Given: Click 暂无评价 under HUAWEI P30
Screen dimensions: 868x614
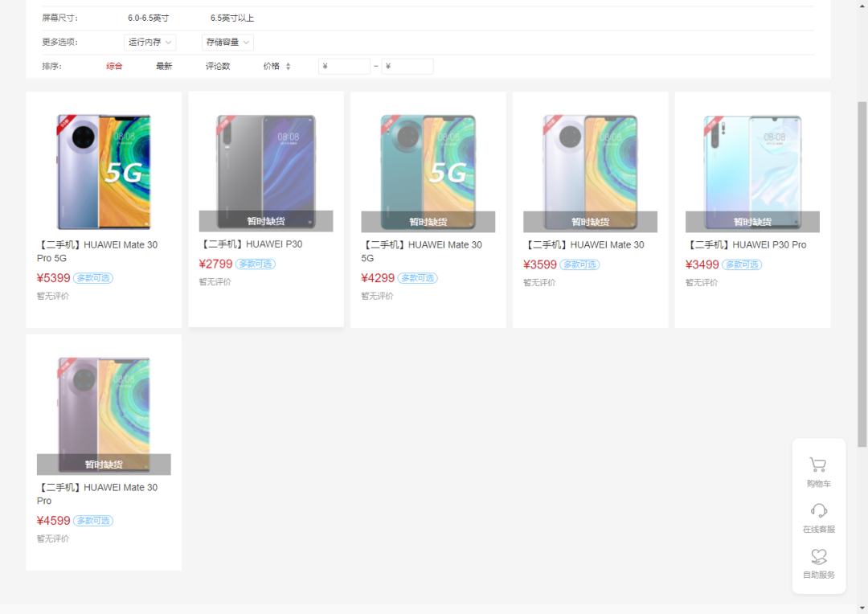Looking at the screenshot, I should [x=215, y=282].
